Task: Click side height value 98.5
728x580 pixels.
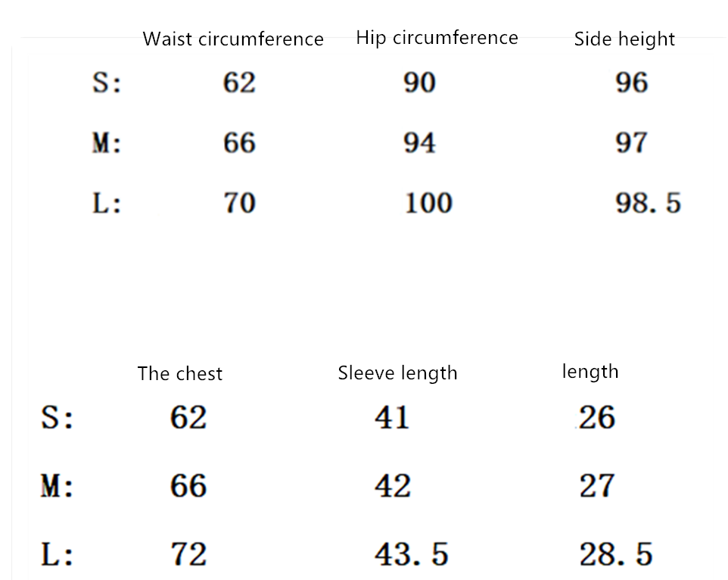Action: pos(648,203)
